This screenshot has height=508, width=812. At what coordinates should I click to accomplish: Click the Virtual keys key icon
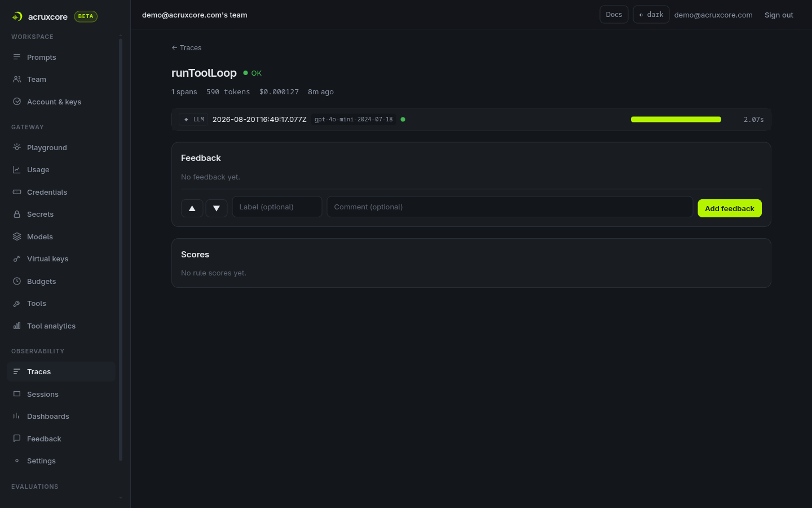[x=17, y=259]
